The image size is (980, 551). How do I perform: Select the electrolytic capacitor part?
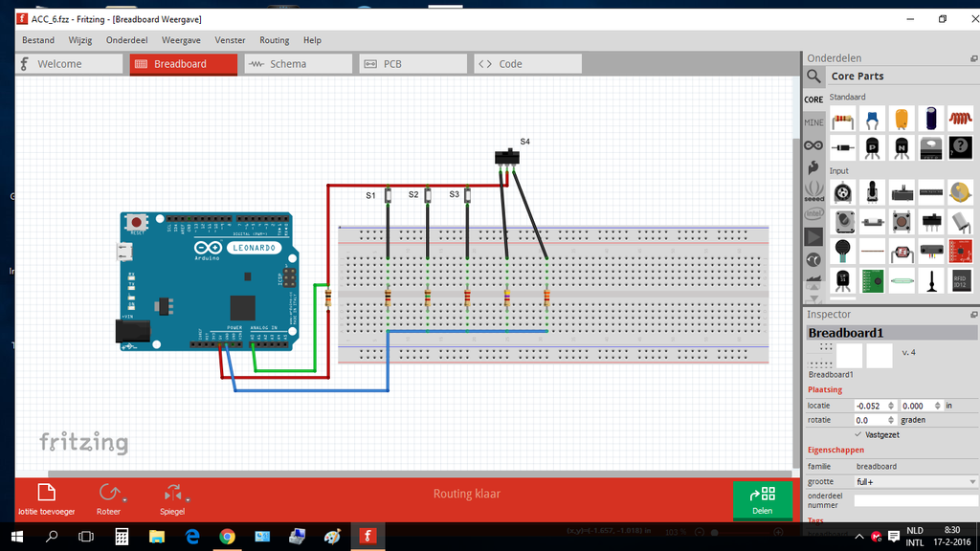(930, 120)
